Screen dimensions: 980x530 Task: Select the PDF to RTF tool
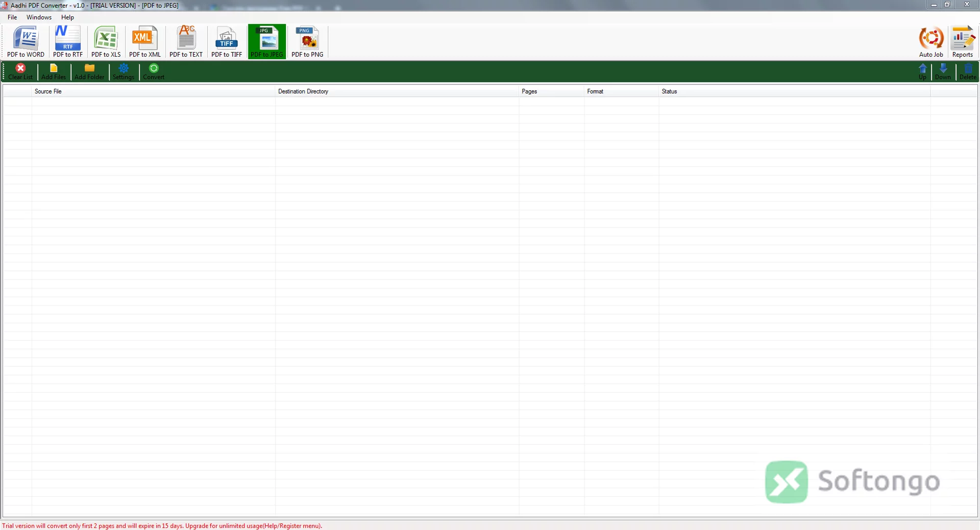[68, 41]
